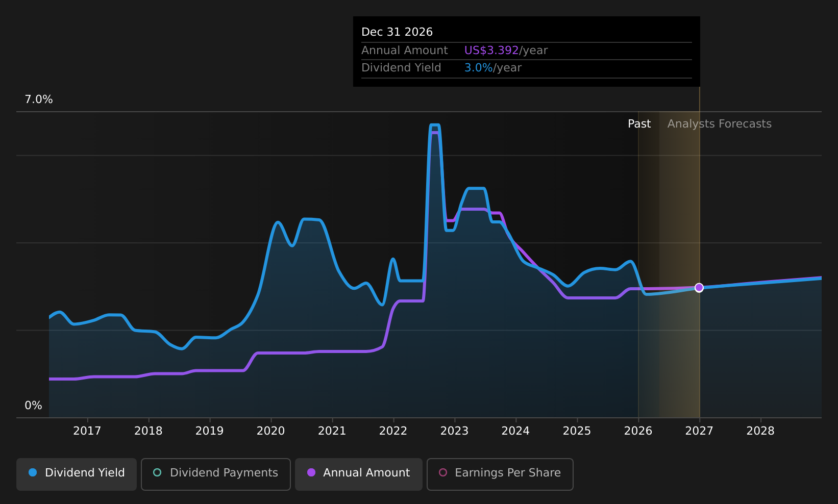Click the Dec 31 2026 tooltip date

397,32
